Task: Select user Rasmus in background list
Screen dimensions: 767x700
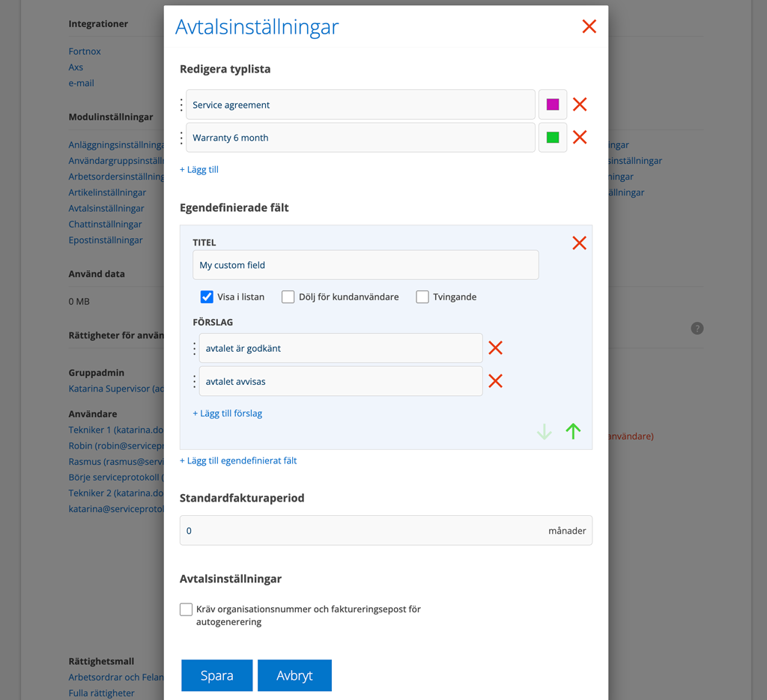Action: (x=116, y=461)
